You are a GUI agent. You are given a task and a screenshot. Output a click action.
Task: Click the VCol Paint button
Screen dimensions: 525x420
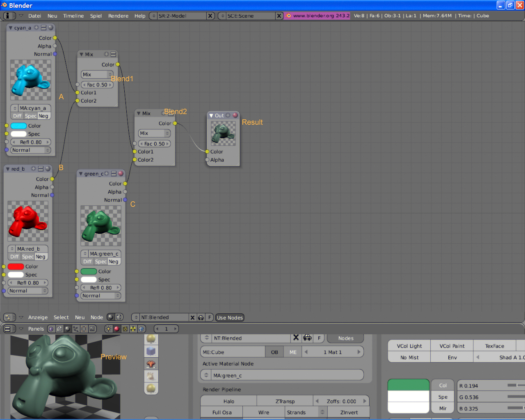click(452, 346)
